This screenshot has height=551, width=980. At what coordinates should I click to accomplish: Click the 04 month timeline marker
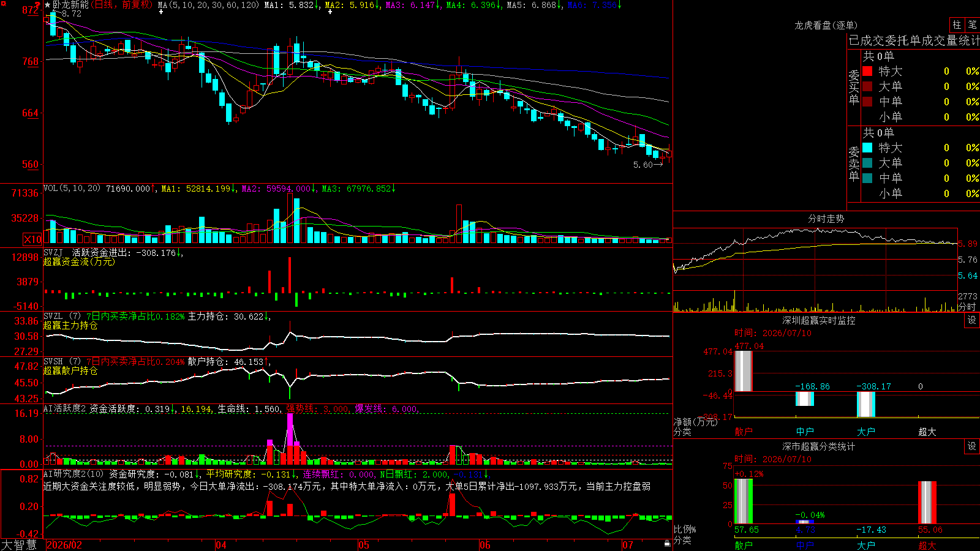221,545
